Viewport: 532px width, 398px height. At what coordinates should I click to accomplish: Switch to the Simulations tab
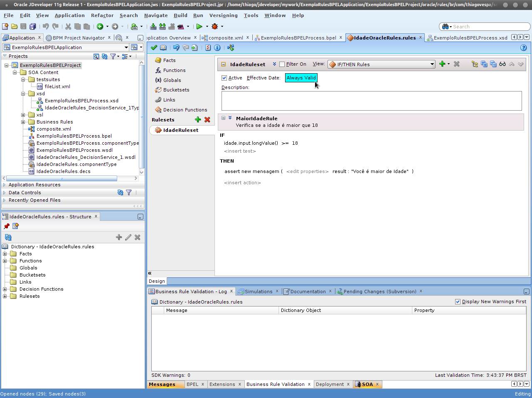point(258,292)
